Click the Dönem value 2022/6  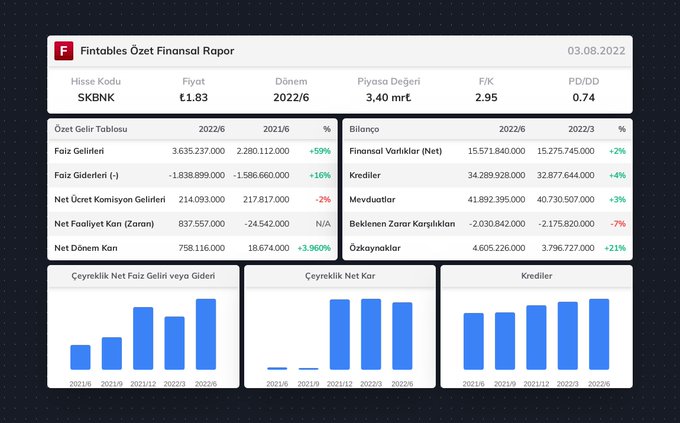291,98
